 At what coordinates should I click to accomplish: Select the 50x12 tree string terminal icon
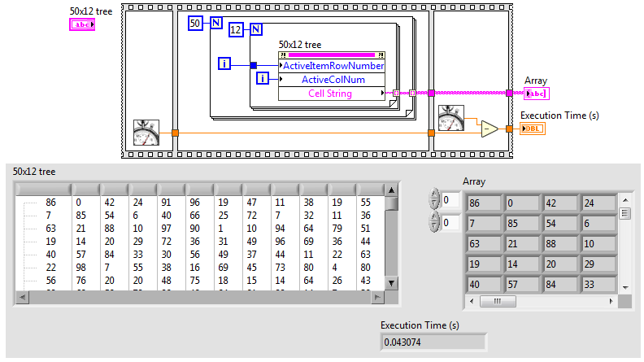(x=82, y=24)
